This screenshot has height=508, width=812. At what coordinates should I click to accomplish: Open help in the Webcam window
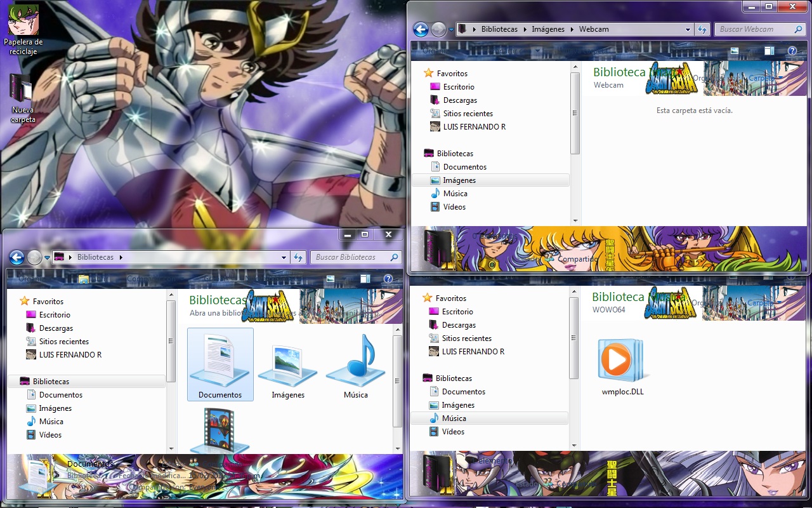[792, 51]
